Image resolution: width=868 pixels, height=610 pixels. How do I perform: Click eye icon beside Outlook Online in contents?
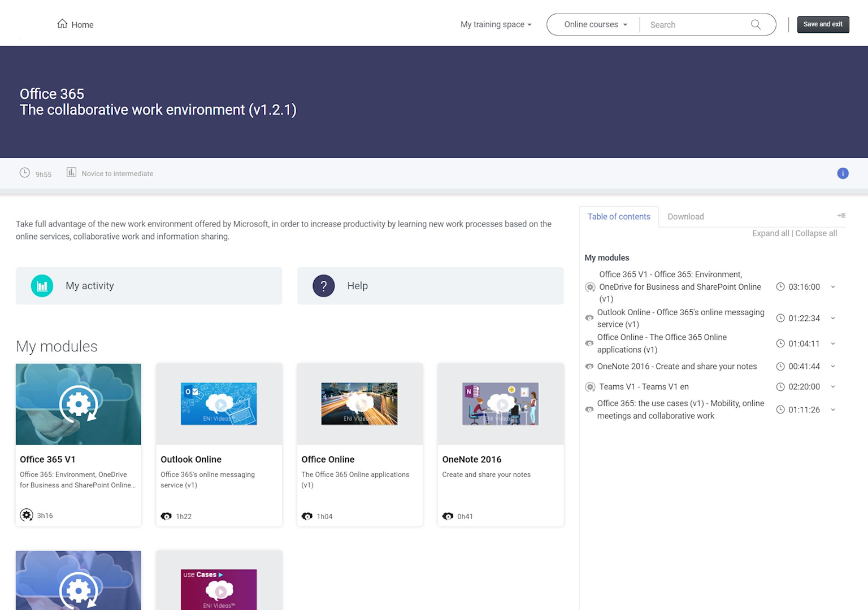[x=589, y=318]
